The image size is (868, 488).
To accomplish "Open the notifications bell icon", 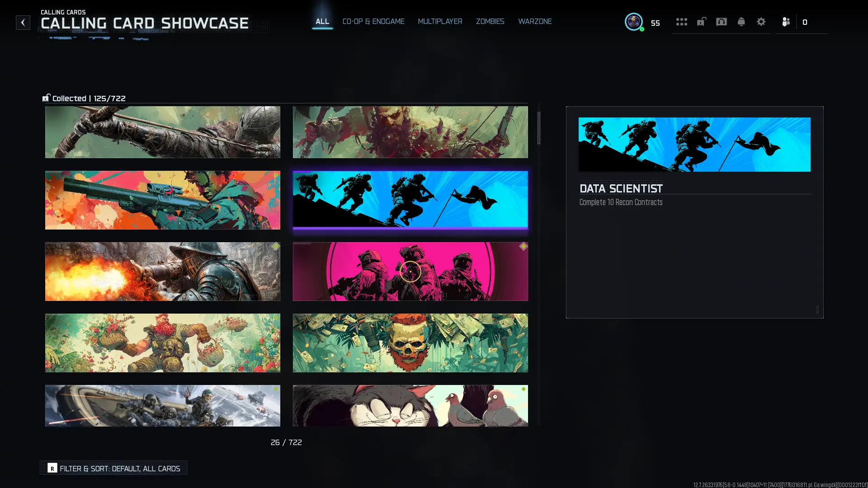I will [741, 22].
